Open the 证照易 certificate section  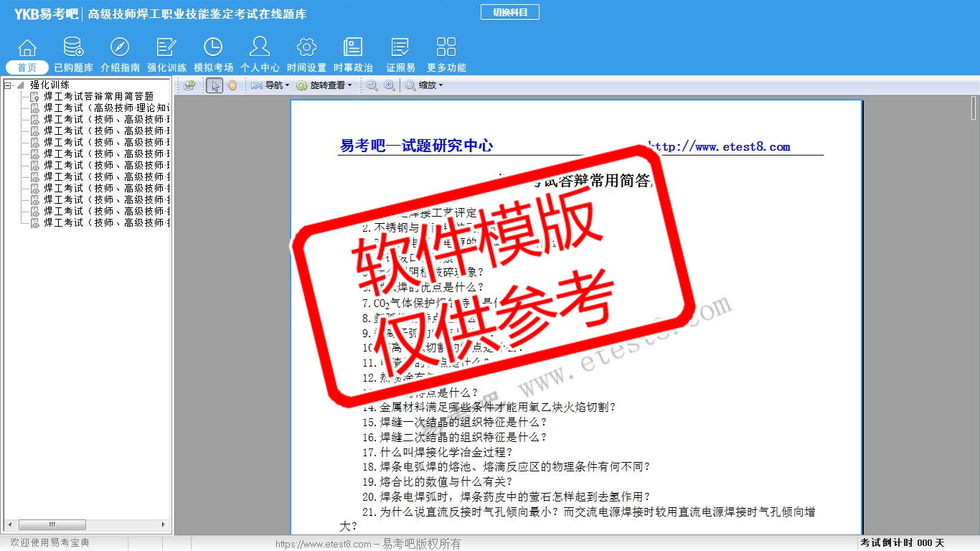click(x=400, y=55)
